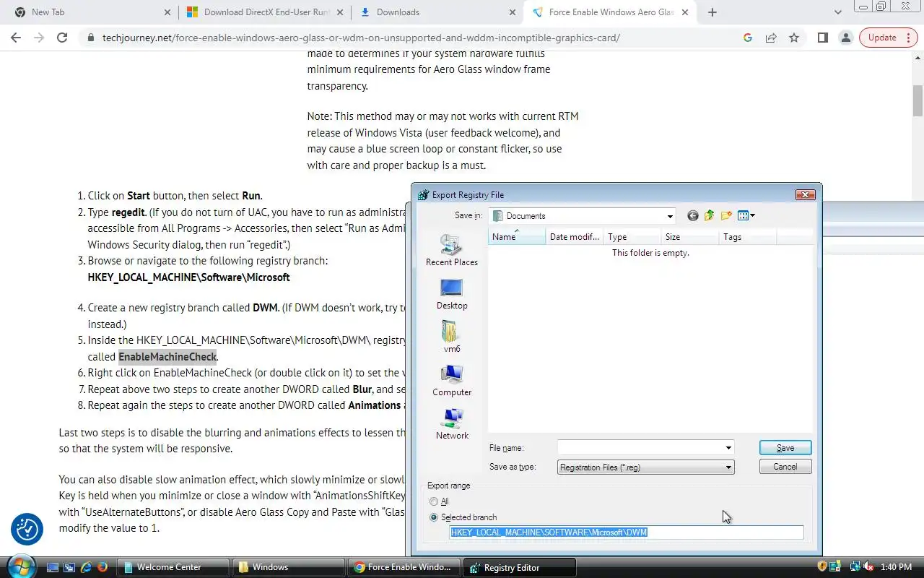Open the Save as type combo box
Screen dimensions: 924x578
646,467
